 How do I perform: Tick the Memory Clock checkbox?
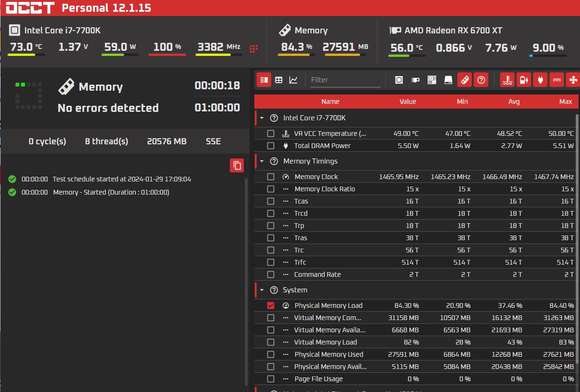coord(271,177)
